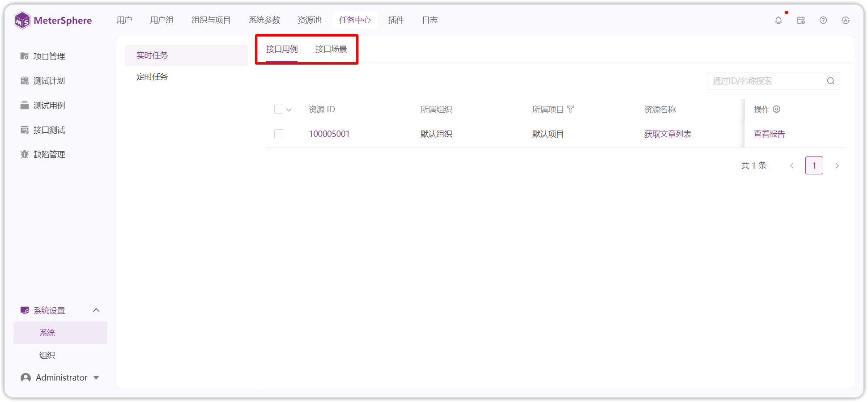Filter by 所属项目 column funnel icon

pos(570,109)
